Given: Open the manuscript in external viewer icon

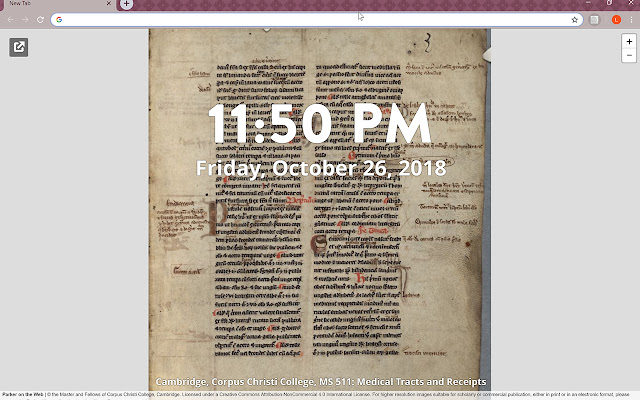Looking at the screenshot, I should [x=19, y=47].
